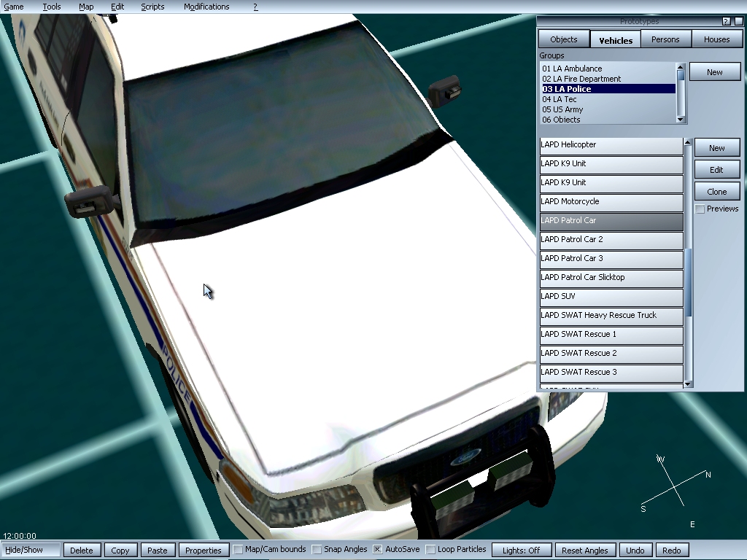Click the Prototypes panel close box icon

coord(738,21)
